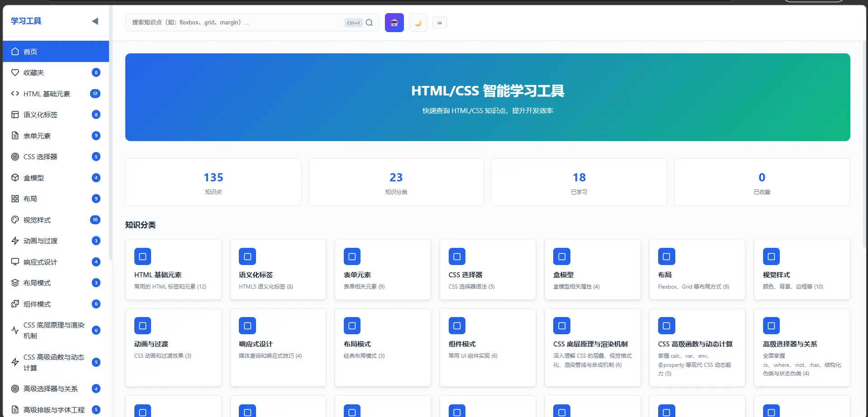Collapse the sidebar with the triangle arrow
This screenshot has height=417, width=868.
[95, 21]
